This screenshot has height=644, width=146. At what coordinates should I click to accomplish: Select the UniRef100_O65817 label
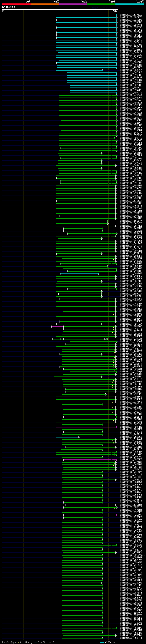(x=131, y=70)
